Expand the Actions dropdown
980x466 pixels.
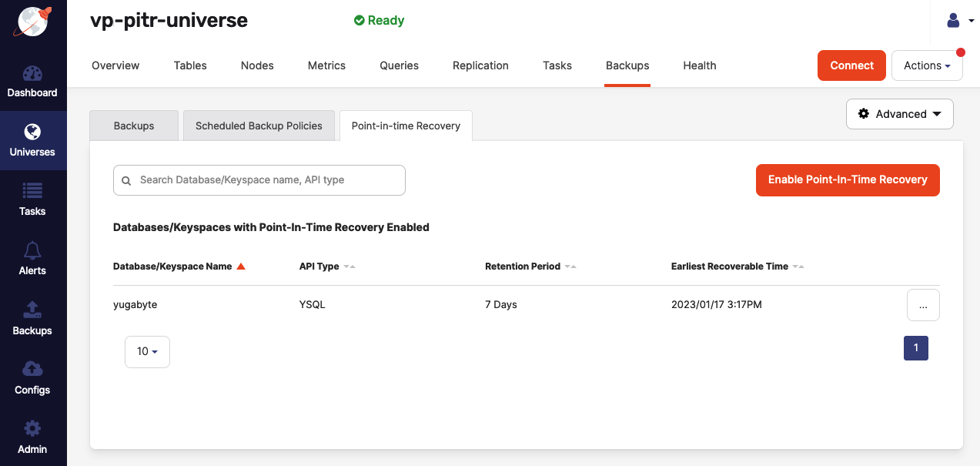927,65
